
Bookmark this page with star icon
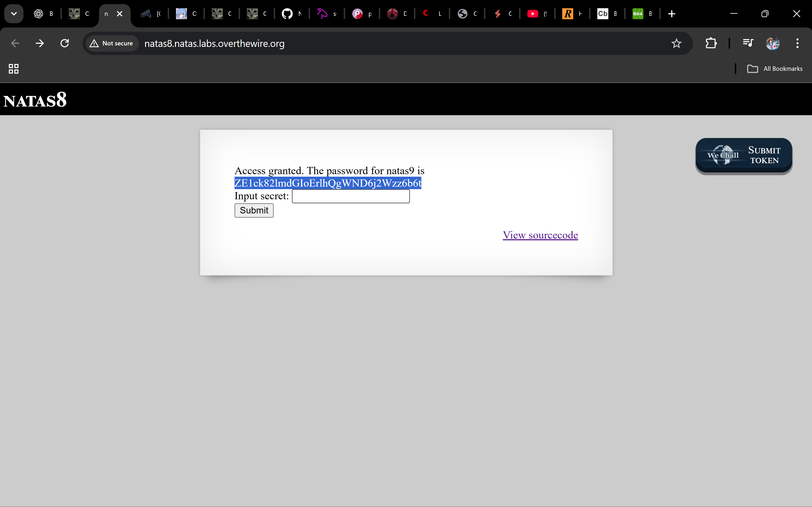click(676, 43)
